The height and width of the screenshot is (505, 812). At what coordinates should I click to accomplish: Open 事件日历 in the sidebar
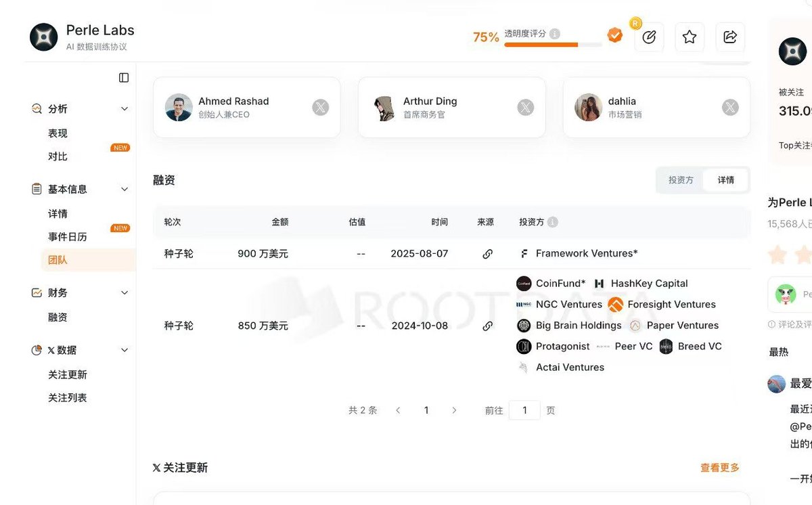coord(67,237)
